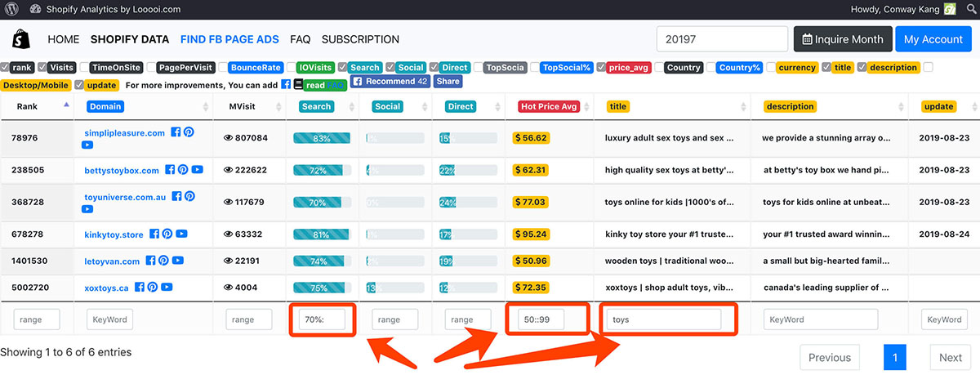Open Facebook page for toyuniverse.com.au
The width and height of the screenshot is (980, 375).
pos(176,197)
